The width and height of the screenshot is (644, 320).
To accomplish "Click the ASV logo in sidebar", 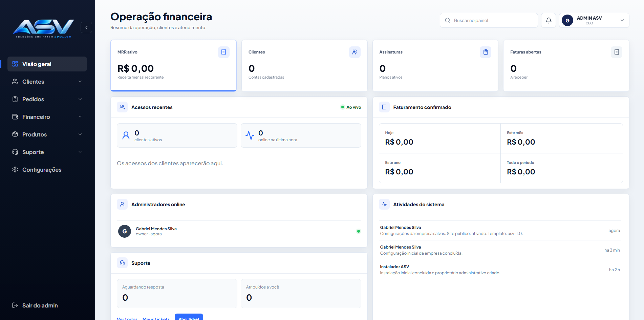I will 43,28.
